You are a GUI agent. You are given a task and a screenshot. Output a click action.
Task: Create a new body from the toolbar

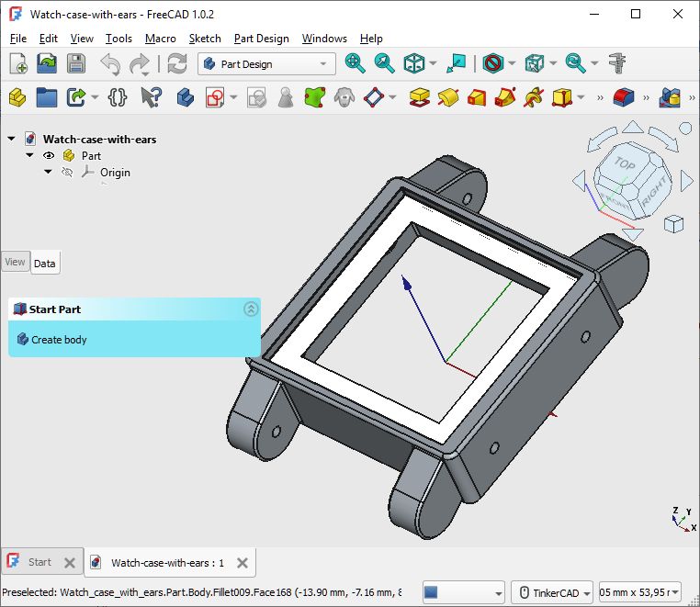(x=186, y=97)
